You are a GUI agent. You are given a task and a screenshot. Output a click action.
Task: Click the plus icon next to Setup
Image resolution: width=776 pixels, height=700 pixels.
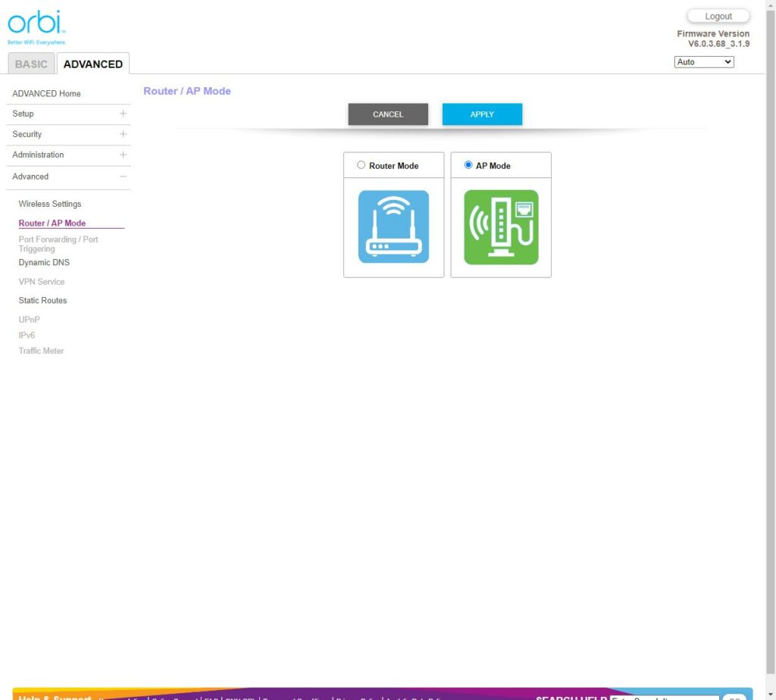(123, 114)
